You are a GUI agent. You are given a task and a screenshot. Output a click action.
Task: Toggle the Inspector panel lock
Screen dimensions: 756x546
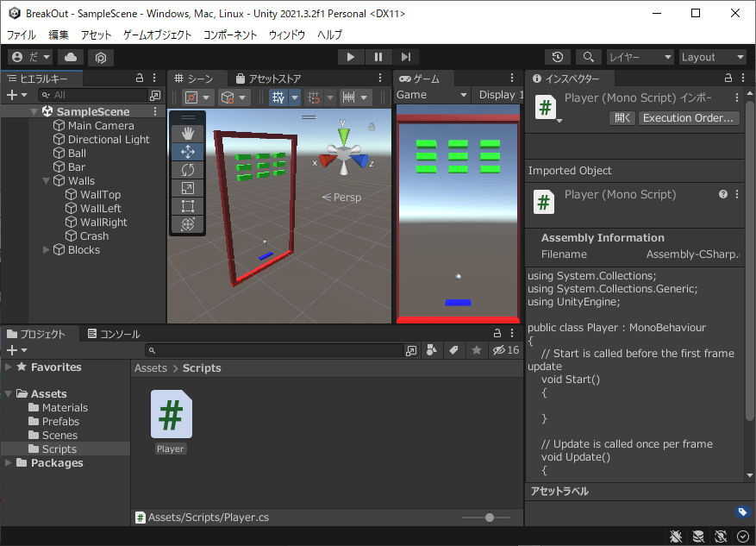[728, 78]
